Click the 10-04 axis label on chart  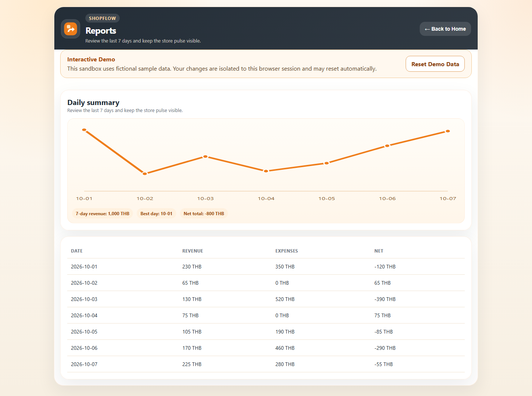[266, 199]
